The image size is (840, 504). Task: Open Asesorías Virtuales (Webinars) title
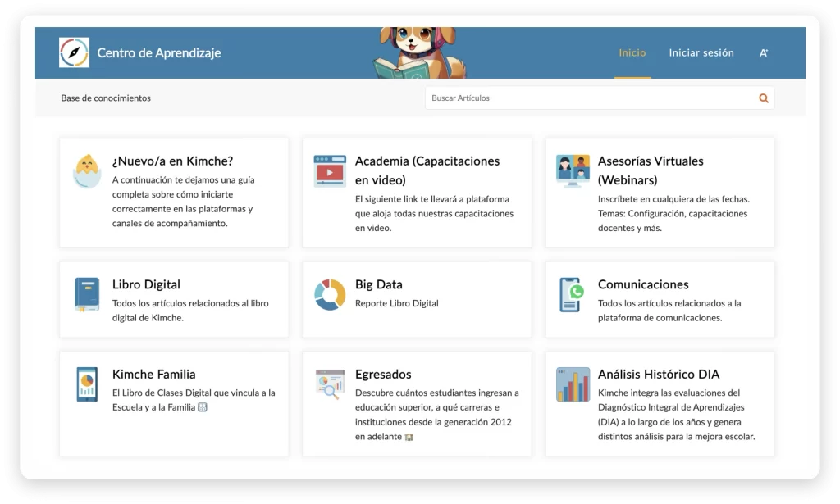click(651, 170)
